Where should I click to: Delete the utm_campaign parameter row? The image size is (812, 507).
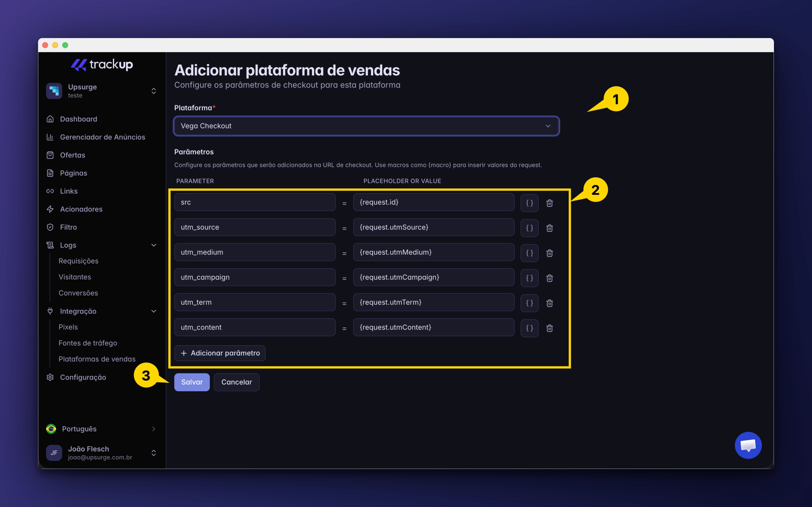(550, 278)
